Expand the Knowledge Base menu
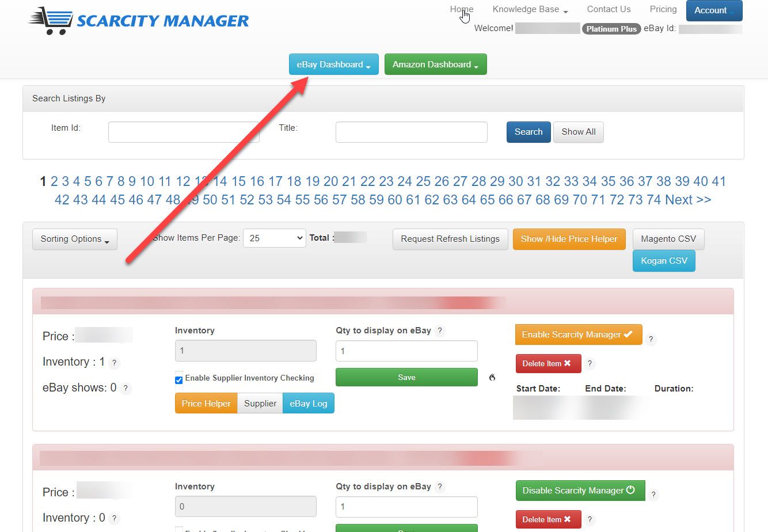This screenshot has height=532, width=768. click(x=530, y=9)
